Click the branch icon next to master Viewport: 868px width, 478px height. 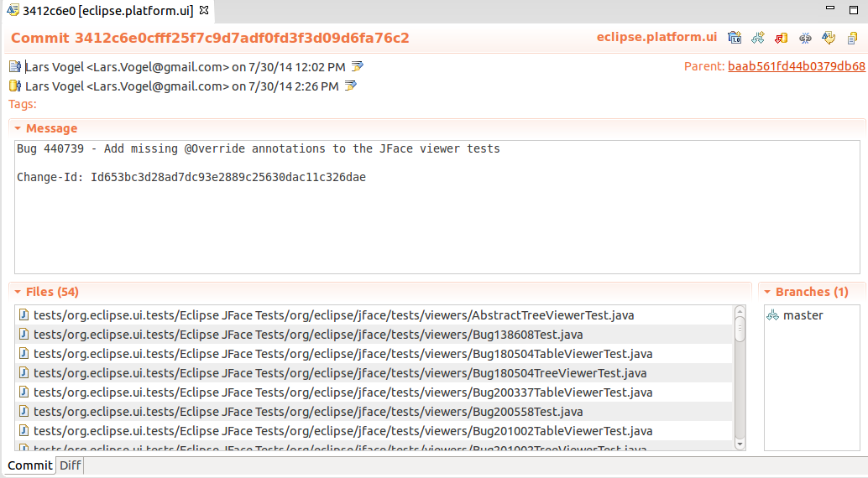tap(773, 315)
